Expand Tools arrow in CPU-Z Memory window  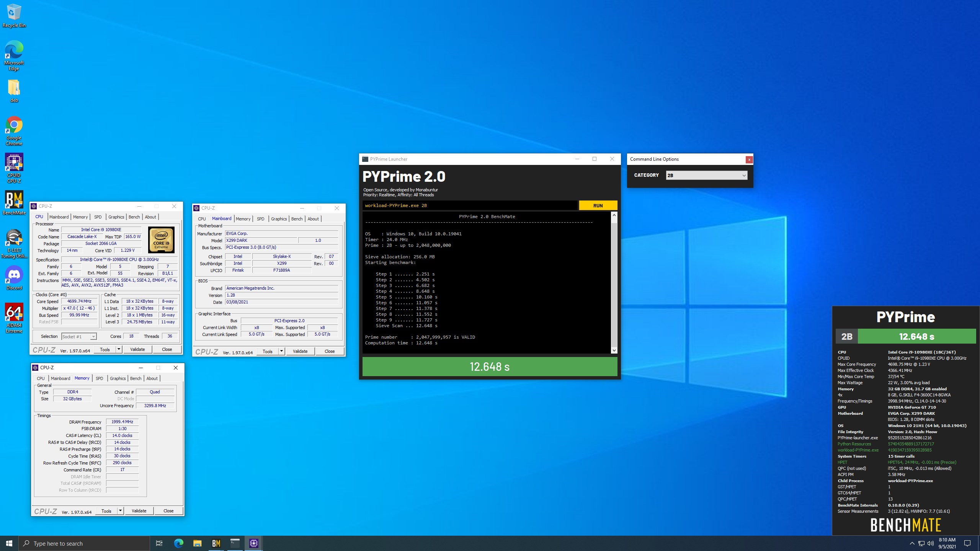(x=120, y=511)
